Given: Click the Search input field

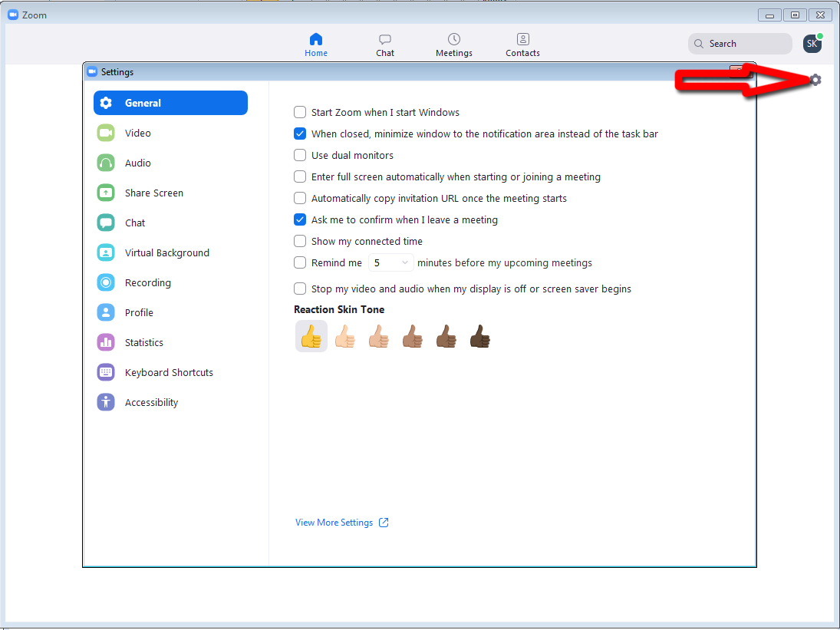Looking at the screenshot, I should click(x=740, y=44).
